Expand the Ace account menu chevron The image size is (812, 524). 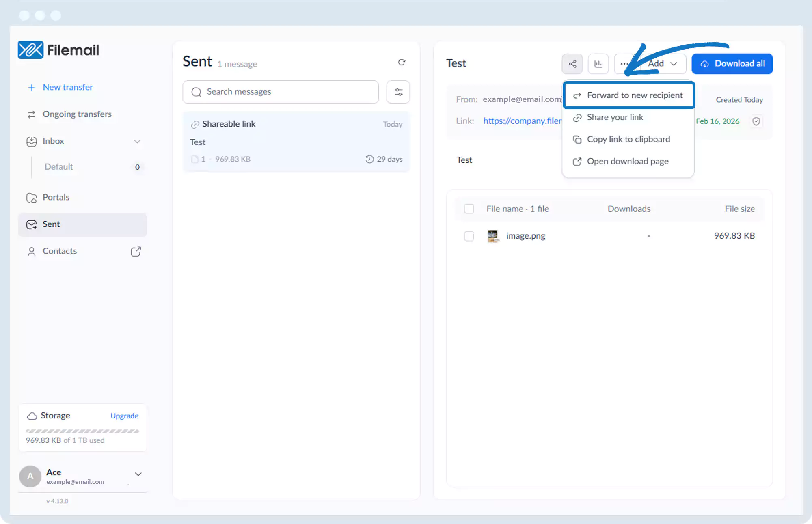pos(138,474)
